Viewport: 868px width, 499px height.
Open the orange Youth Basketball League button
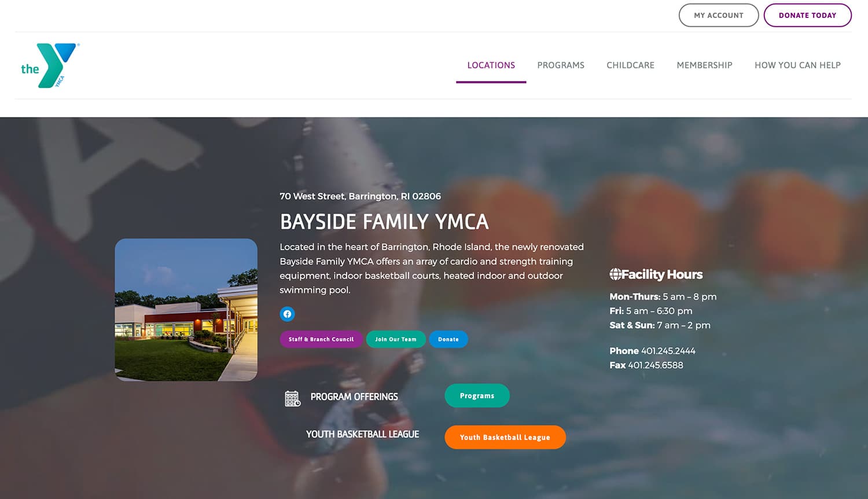pos(505,437)
